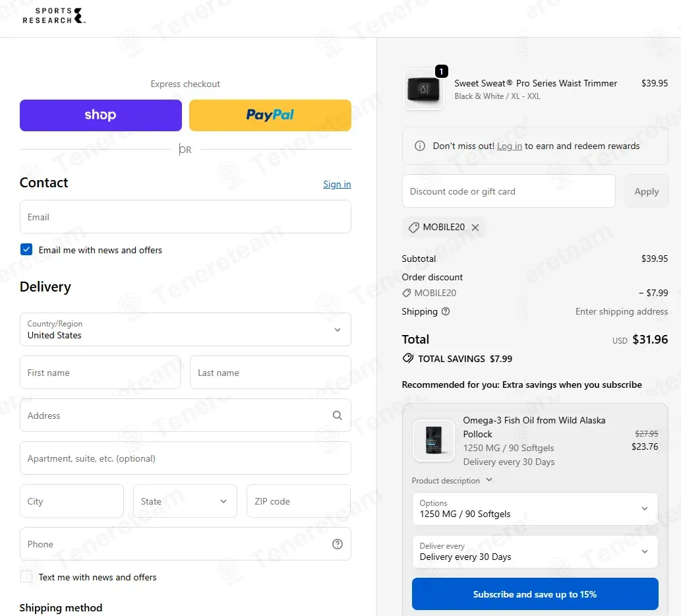
Task: Focus the ZIP code field
Action: point(299,501)
